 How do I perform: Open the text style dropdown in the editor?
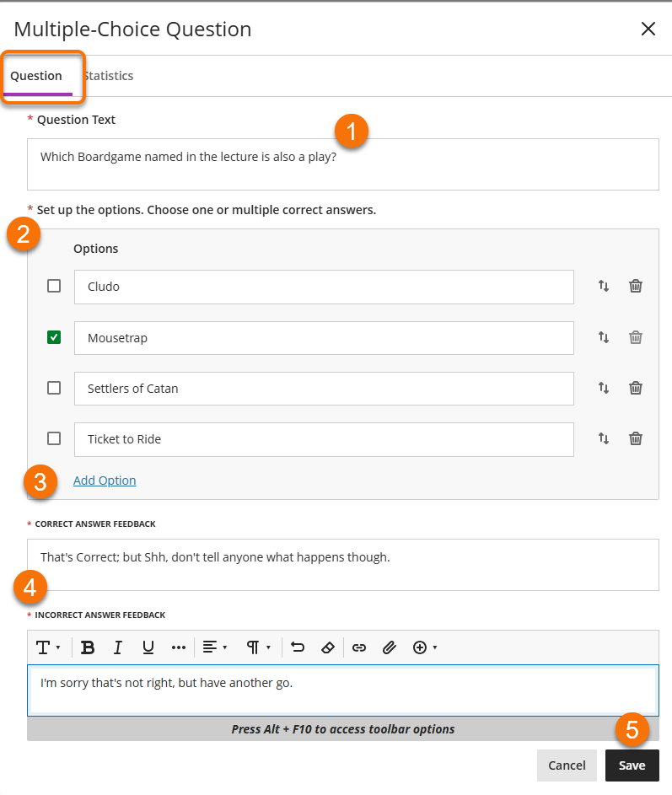point(46,647)
